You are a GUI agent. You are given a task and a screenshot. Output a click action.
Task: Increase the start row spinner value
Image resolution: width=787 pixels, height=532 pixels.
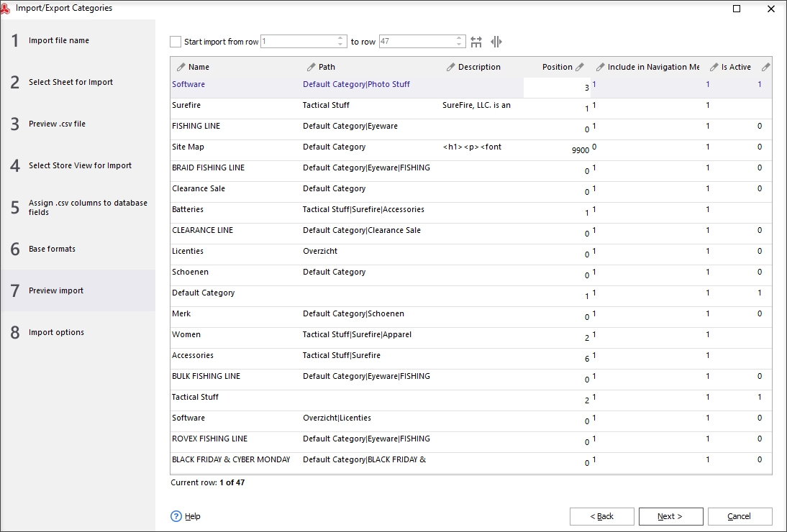340,38
